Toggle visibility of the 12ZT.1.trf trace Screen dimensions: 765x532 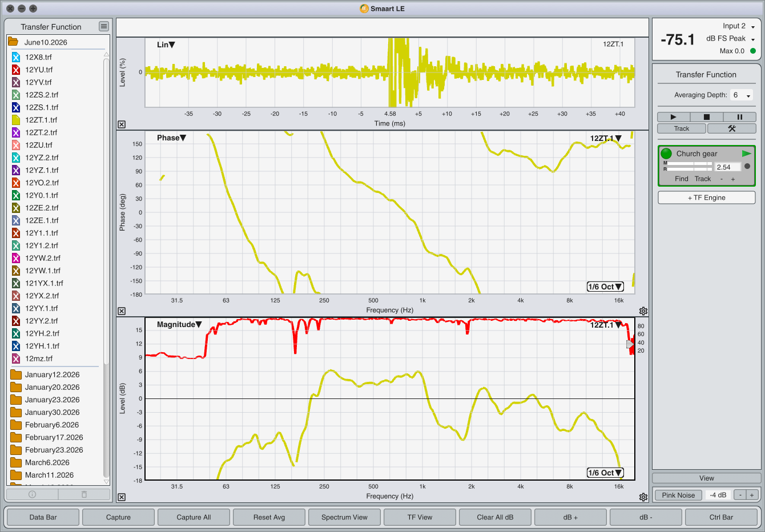click(x=16, y=120)
